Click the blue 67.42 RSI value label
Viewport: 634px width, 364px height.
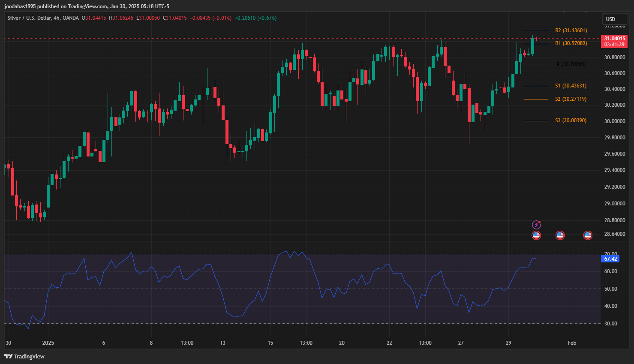click(610, 259)
